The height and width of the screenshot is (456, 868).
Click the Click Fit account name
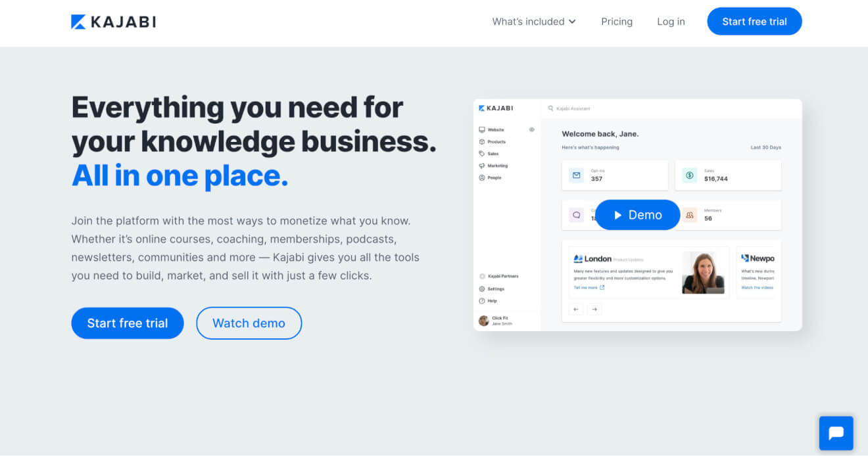(499, 318)
